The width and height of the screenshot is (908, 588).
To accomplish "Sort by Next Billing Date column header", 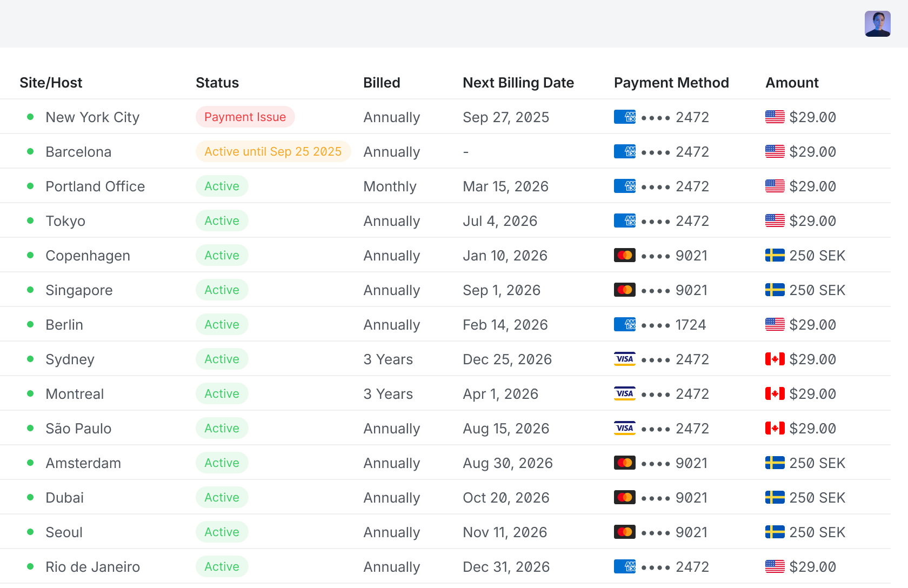I will coord(518,83).
